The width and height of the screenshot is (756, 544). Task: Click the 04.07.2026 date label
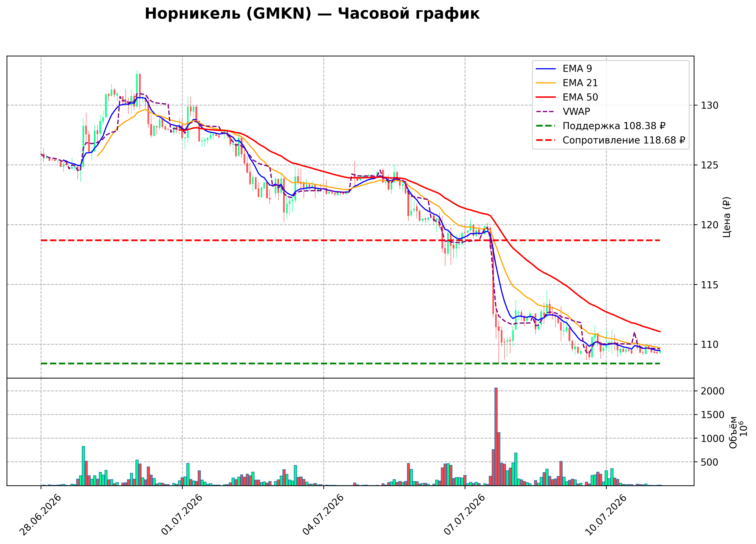323,515
